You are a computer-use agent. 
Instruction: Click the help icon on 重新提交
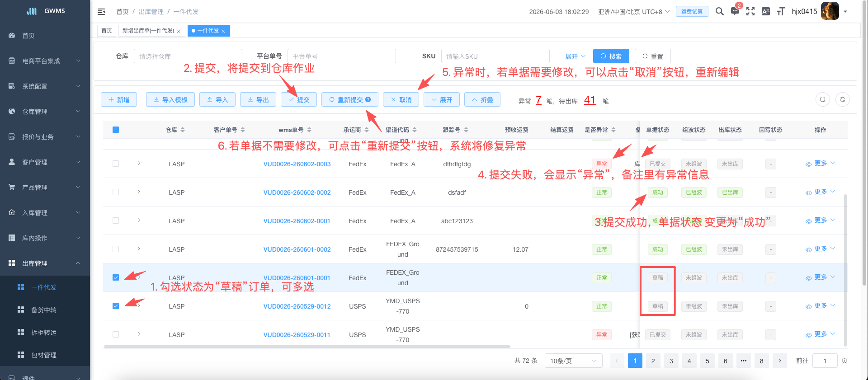(x=368, y=99)
